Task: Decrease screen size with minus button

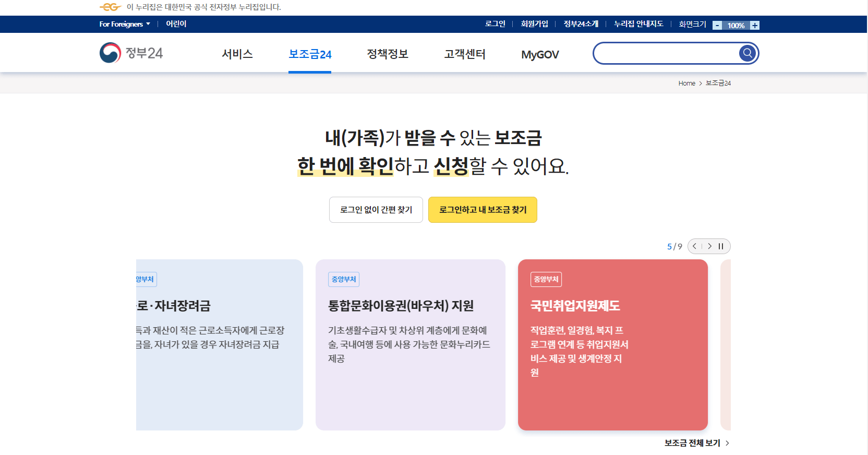Action: pyautogui.click(x=717, y=25)
